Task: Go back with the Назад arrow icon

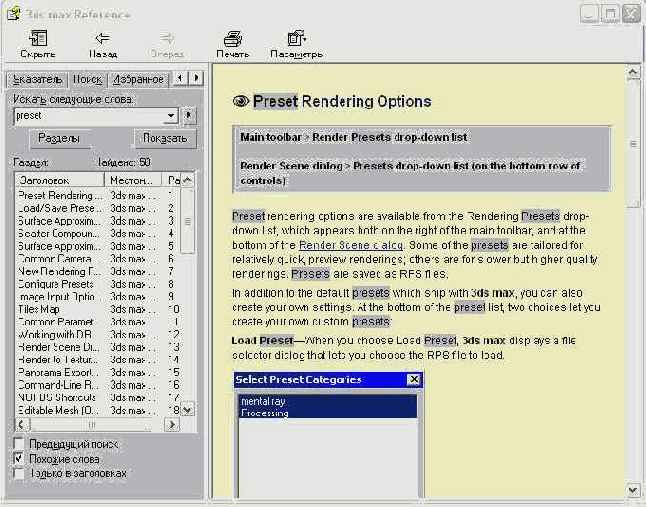Action: tap(102, 38)
